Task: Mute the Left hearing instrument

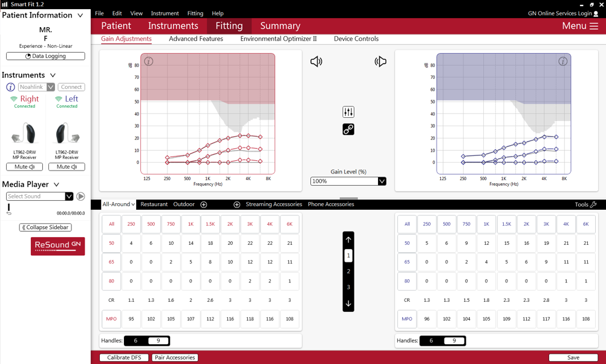Action: point(67,167)
